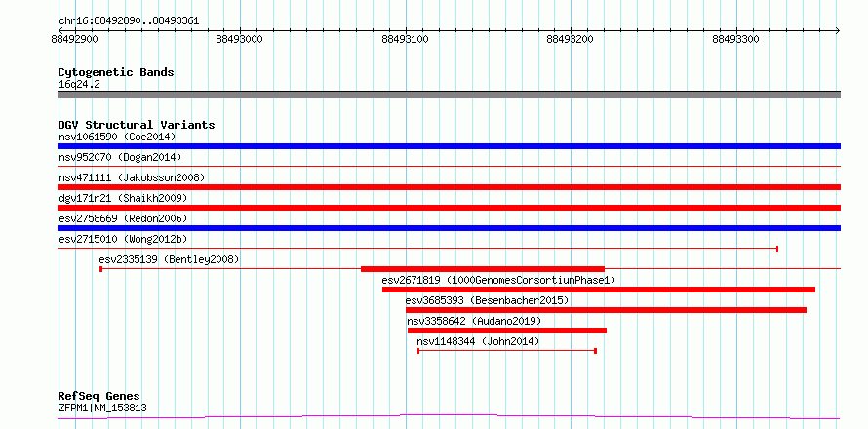868x429 pixels.
Task: Click the thick red segment of esv2335139
Action: point(483,269)
